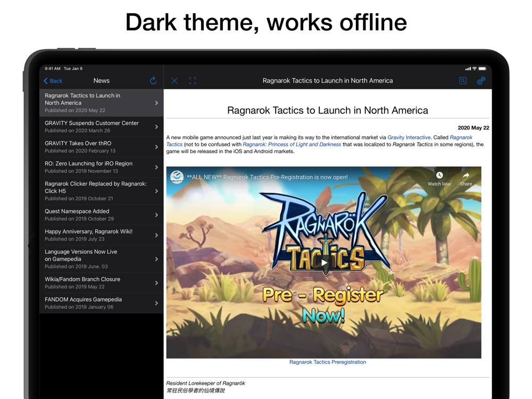Open Language Versions Now Live item
This screenshot has width=532, height=399.
pyautogui.click(x=102, y=259)
